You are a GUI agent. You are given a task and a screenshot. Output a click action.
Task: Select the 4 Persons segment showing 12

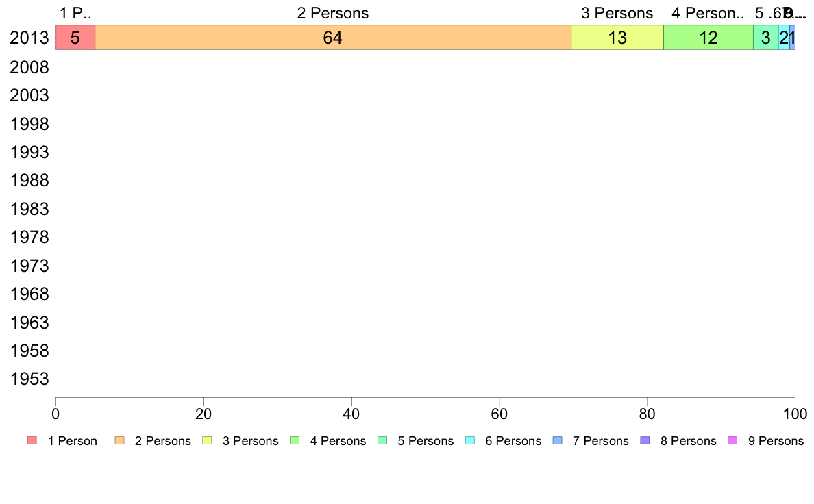(708, 38)
